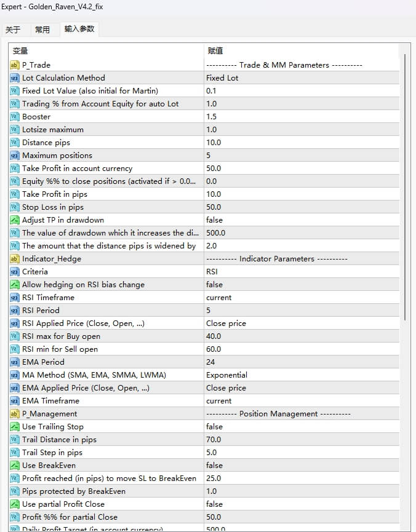Switch to the 常用 tab

(x=43, y=29)
